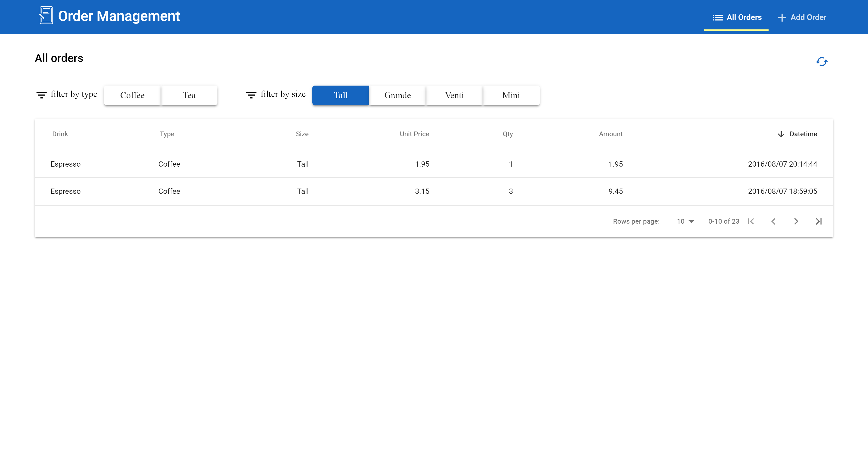Toggle the Tea type filter
This screenshot has height=450, width=868.
pyautogui.click(x=189, y=95)
